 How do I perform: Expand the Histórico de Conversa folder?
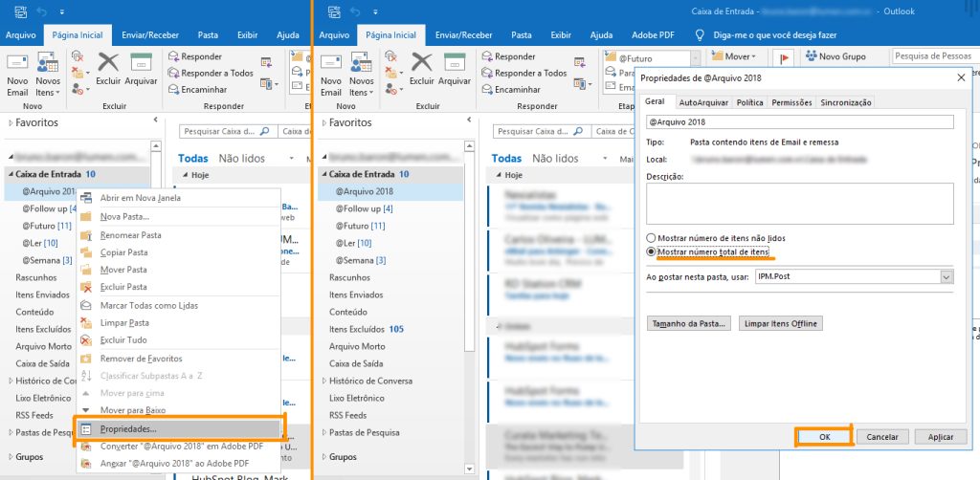pyautogui.click(x=323, y=382)
